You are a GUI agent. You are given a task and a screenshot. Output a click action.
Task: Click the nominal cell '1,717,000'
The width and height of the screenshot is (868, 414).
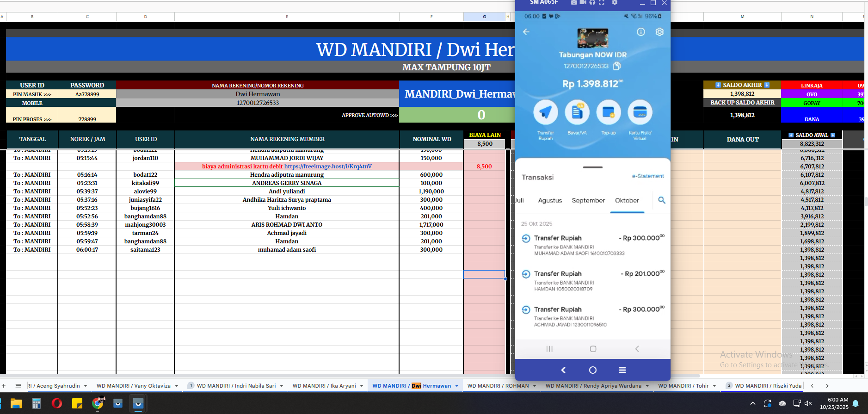pos(431,225)
